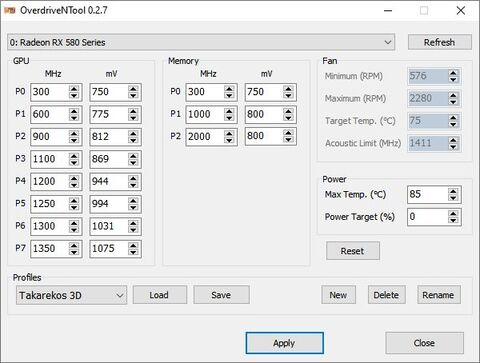Click the Refresh button

point(439,42)
